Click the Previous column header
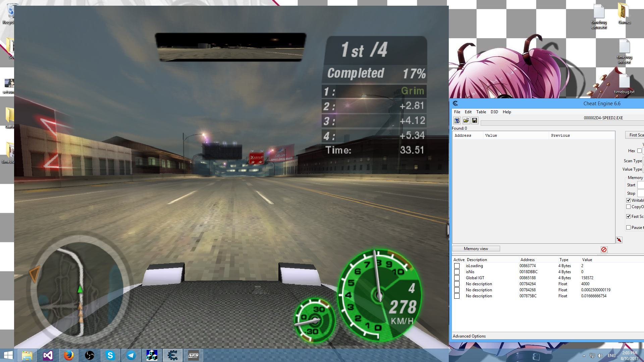The width and height of the screenshot is (644, 362). (560, 135)
